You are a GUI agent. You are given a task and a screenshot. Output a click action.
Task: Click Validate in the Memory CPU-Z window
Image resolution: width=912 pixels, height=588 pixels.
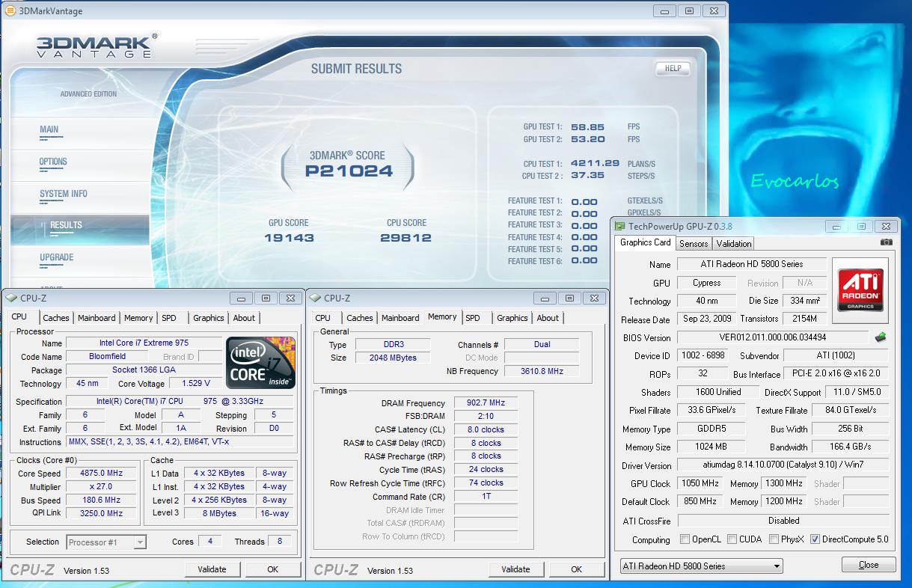point(515,569)
